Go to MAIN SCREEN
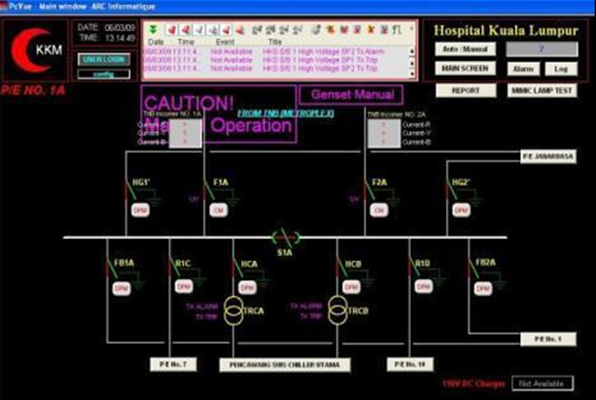The image size is (596, 400). pos(466,69)
